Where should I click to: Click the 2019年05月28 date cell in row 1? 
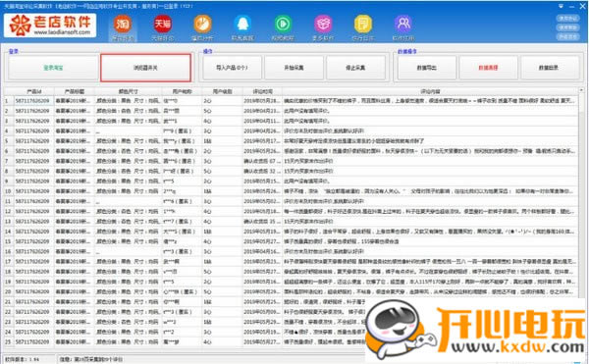[x=262, y=101]
